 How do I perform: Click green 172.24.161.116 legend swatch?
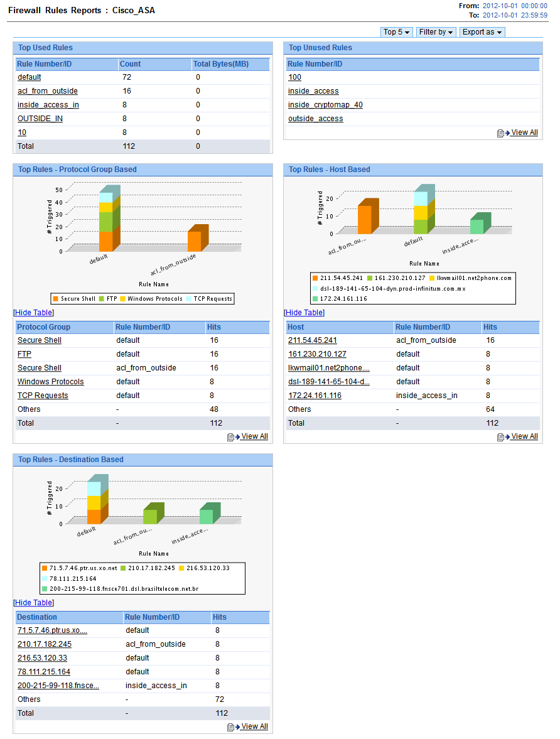click(315, 299)
